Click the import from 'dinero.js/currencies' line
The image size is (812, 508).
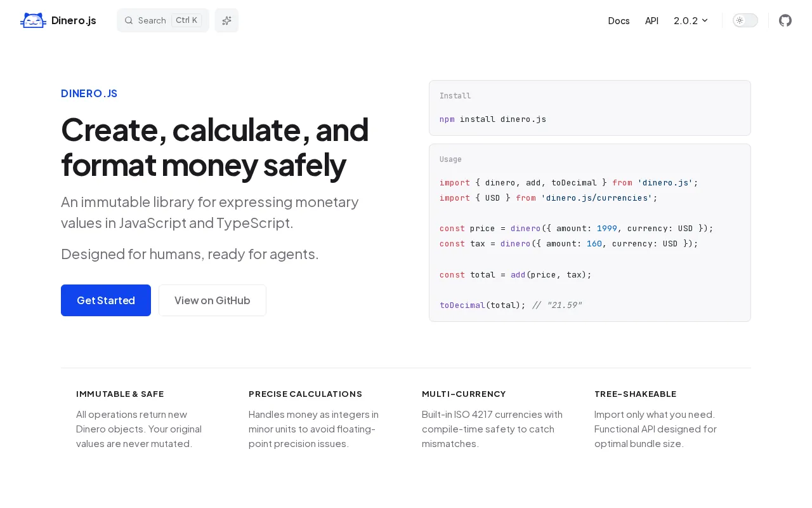[x=549, y=197]
